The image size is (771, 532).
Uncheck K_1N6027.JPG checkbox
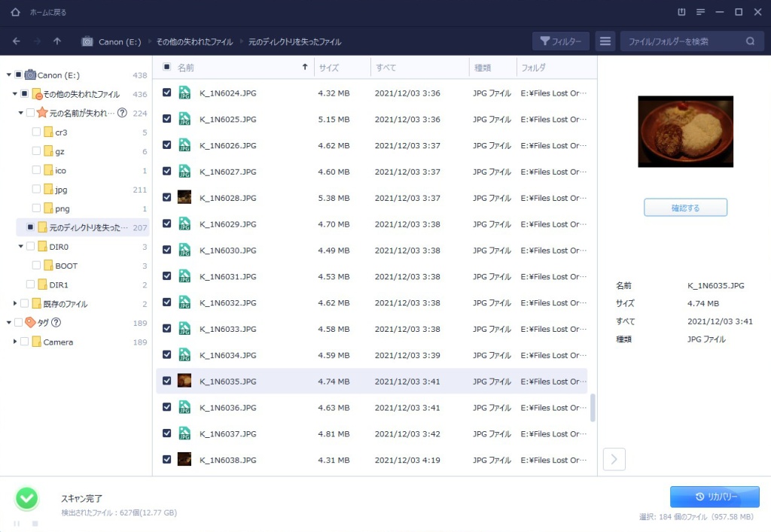coord(166,172)
